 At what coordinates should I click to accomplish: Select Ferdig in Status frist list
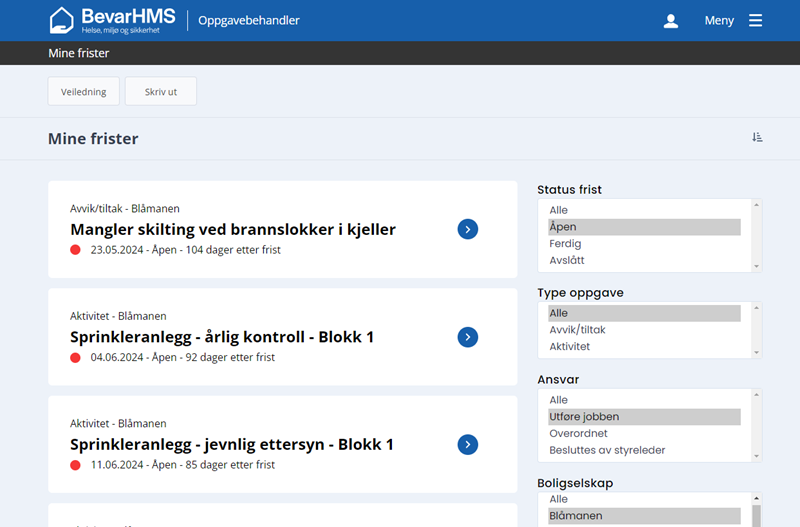click(x=565, y=244)
